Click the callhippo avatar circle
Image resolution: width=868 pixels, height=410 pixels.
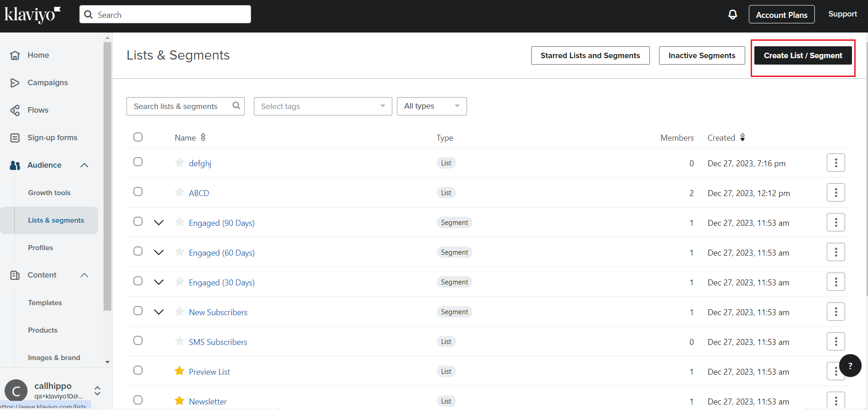pos(16,391)
